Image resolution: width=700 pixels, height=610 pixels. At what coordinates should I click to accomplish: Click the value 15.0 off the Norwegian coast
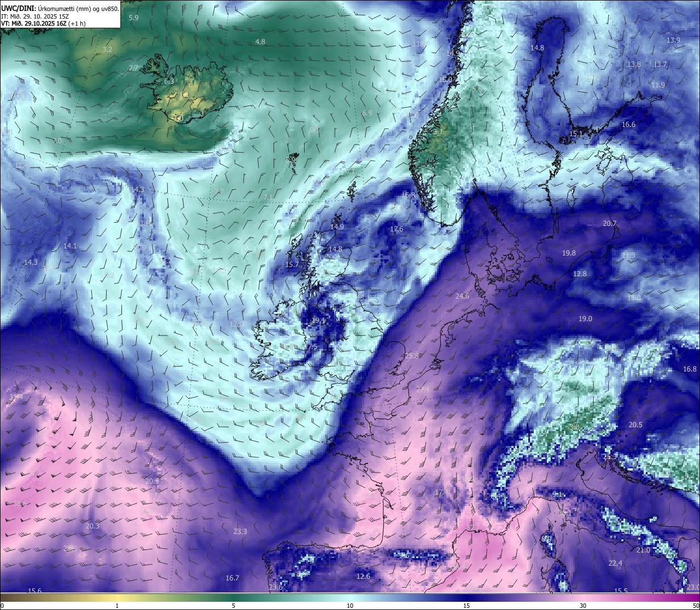click(446, 80)
